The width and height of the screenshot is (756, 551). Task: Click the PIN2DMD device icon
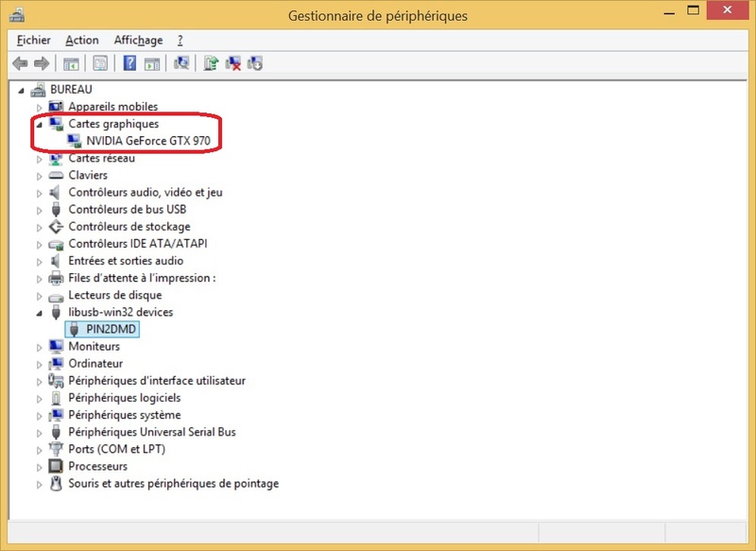click(74, 330)
